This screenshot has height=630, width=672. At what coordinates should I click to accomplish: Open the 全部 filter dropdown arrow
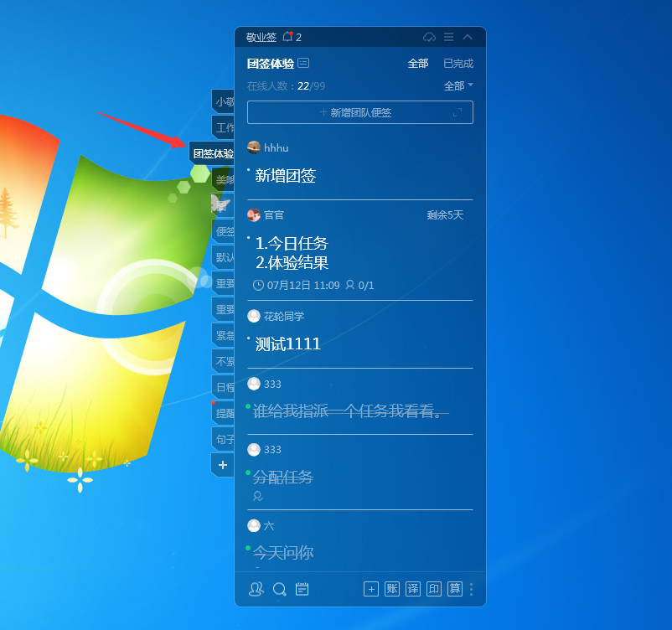pos(470,85)
